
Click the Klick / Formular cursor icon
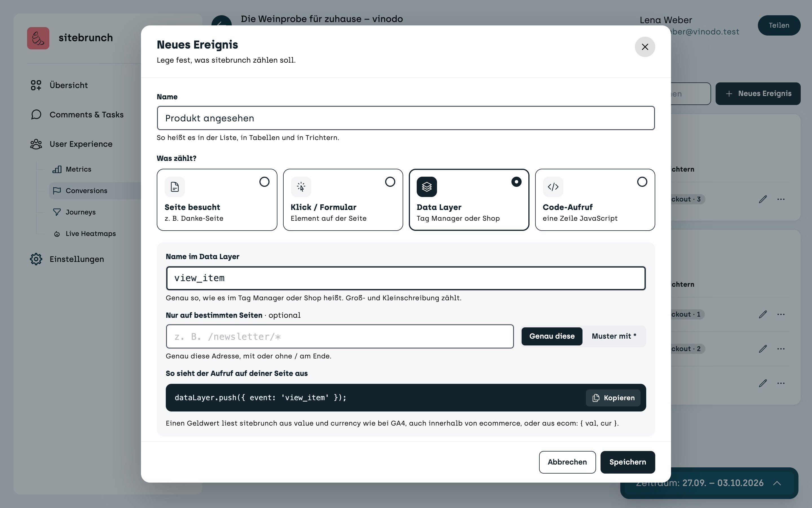(x=301, y=187)
